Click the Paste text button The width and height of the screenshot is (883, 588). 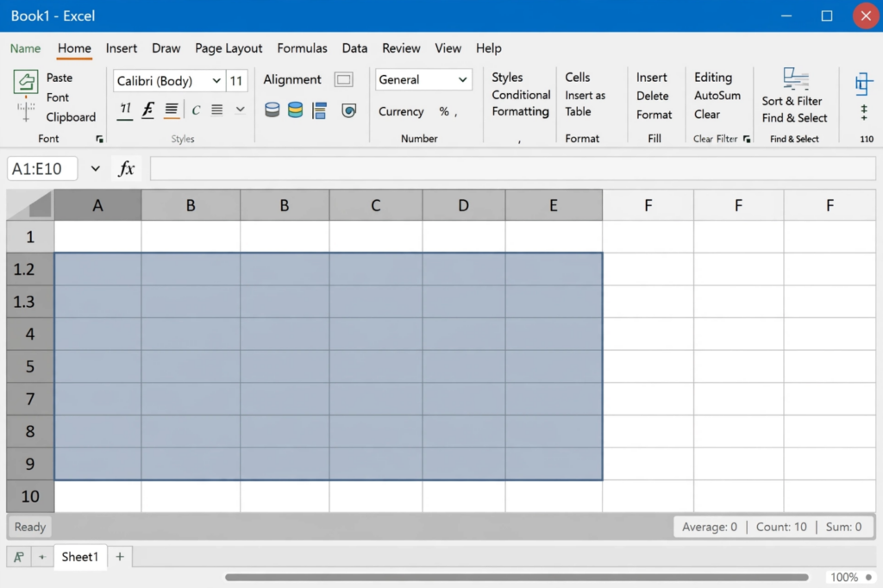59,78
